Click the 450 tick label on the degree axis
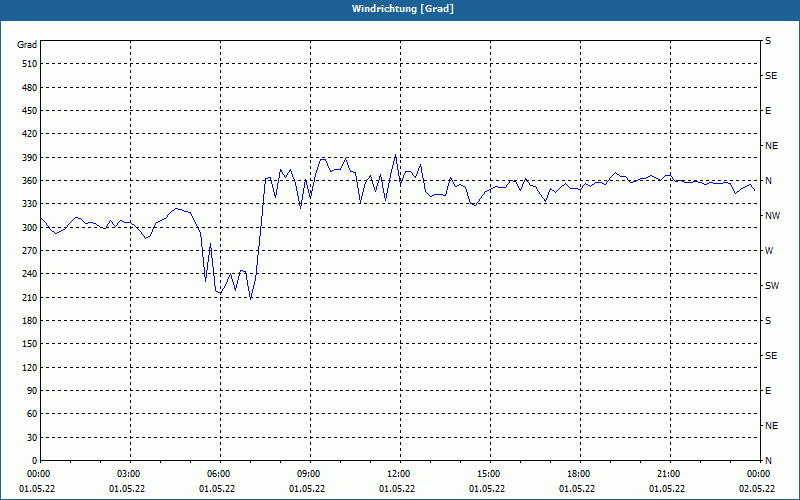The image size is (800, 500). click(x=29, y=111)
